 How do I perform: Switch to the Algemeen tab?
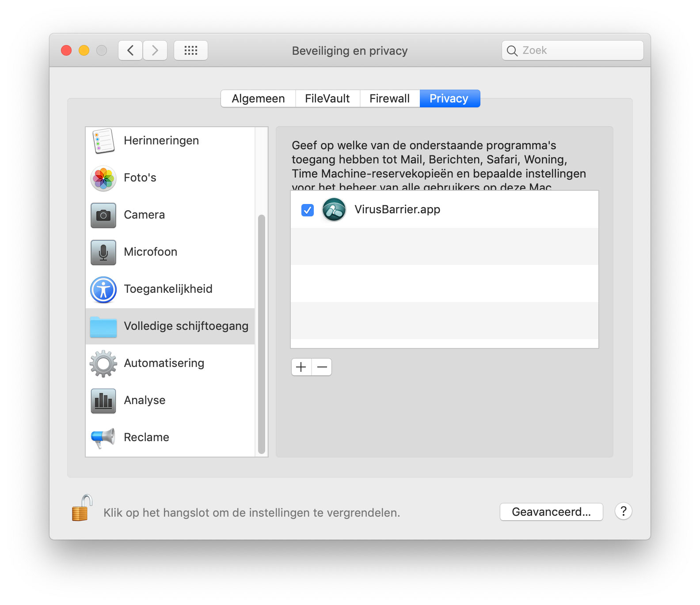click(x=258, y=98)
